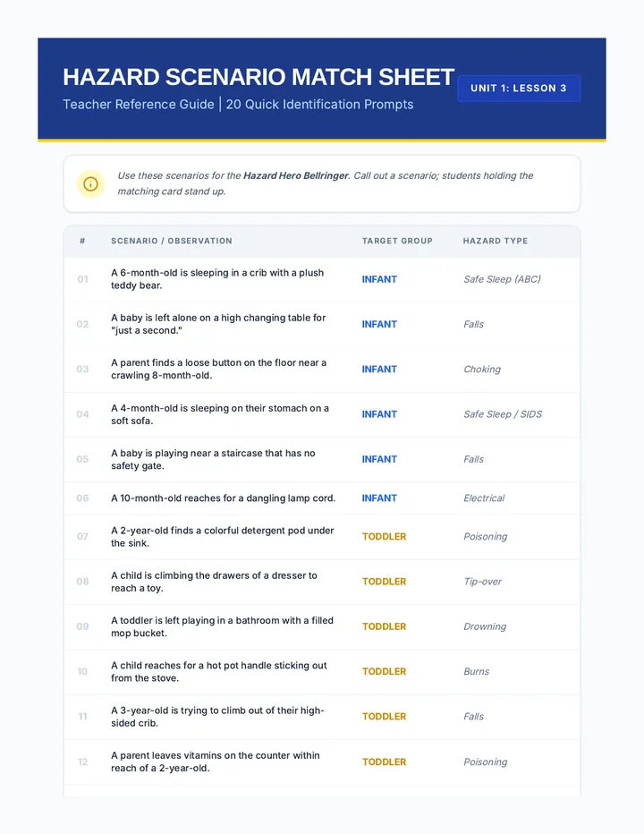Click the Safe Sleep / SIDS hazard type
644x834 pixels.
point(503,414)
